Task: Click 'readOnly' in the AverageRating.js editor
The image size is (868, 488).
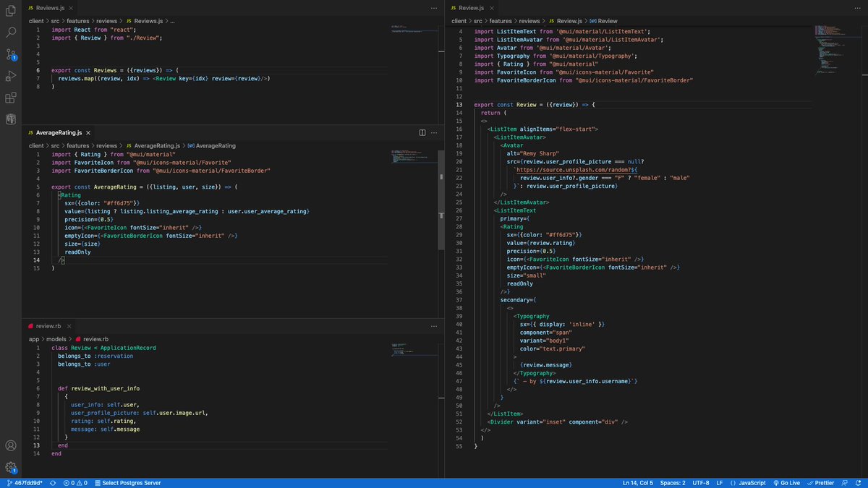Action: point(77,252)
